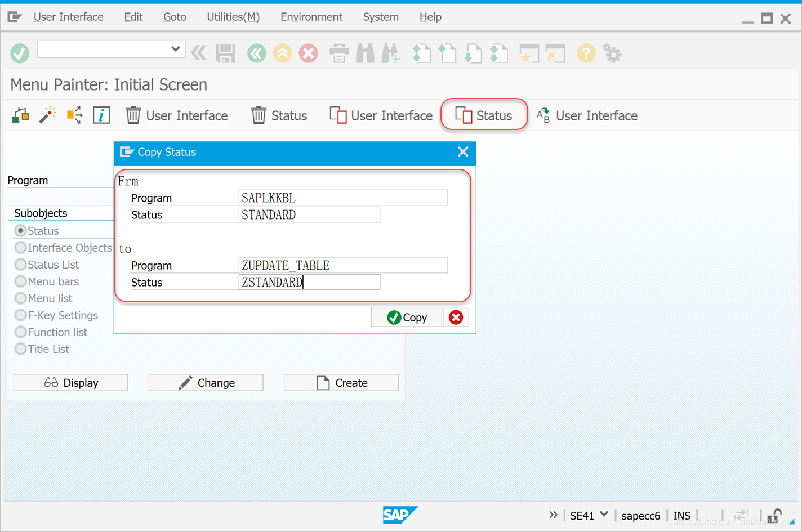
Task: Open Customize Local Layout gear icon
Action: click(612, 53)
